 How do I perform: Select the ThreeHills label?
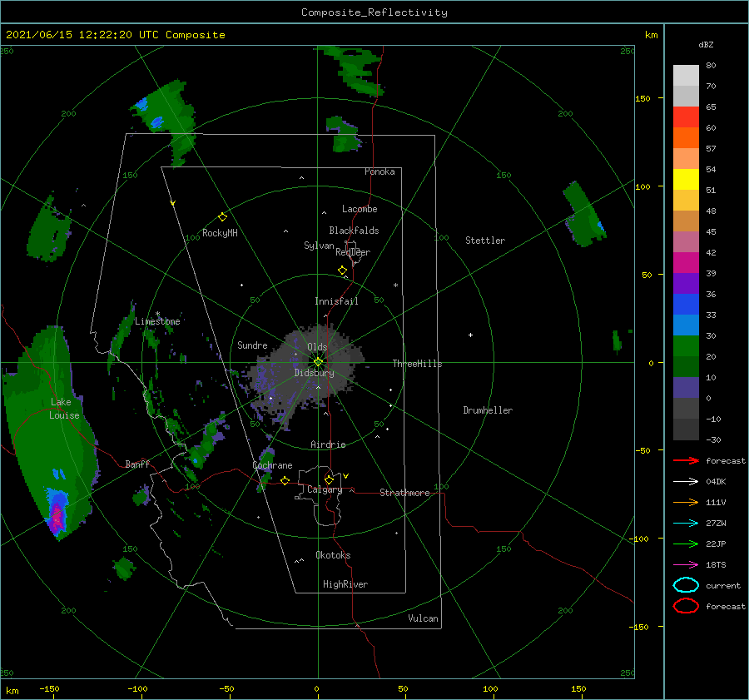[418, 364]
